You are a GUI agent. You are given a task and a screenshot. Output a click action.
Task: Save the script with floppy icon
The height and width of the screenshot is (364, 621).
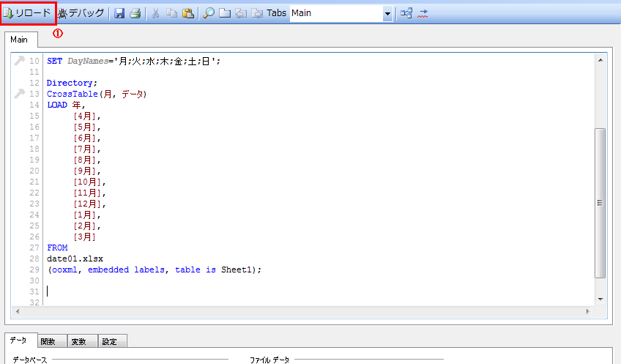(119, 13)
